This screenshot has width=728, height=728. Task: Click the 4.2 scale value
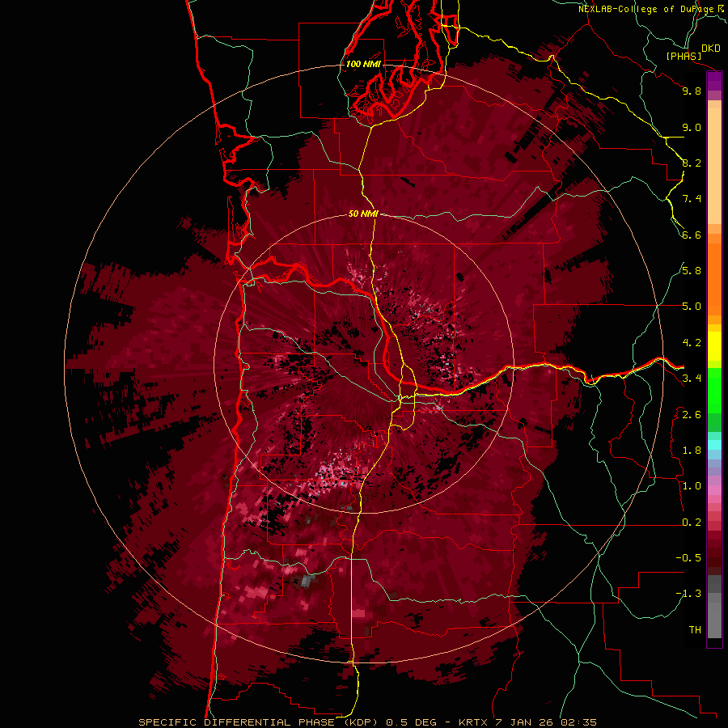click(x=692, y=343)
